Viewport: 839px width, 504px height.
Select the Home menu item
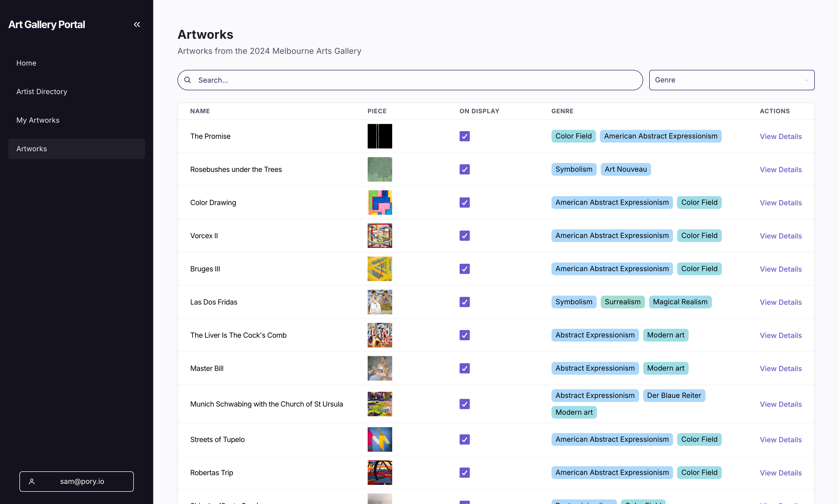click(26, 62)
